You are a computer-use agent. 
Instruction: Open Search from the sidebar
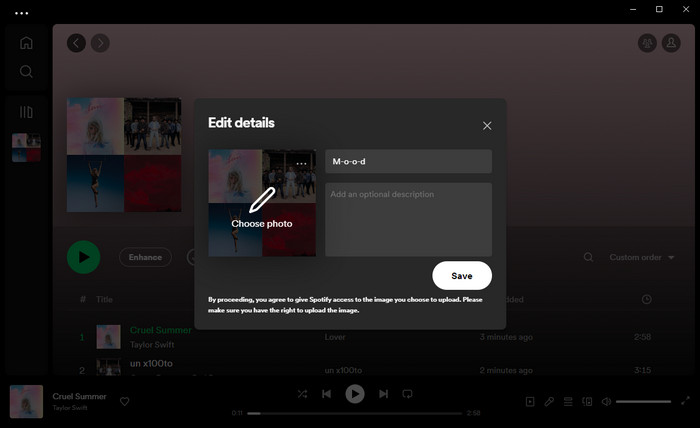26,71
